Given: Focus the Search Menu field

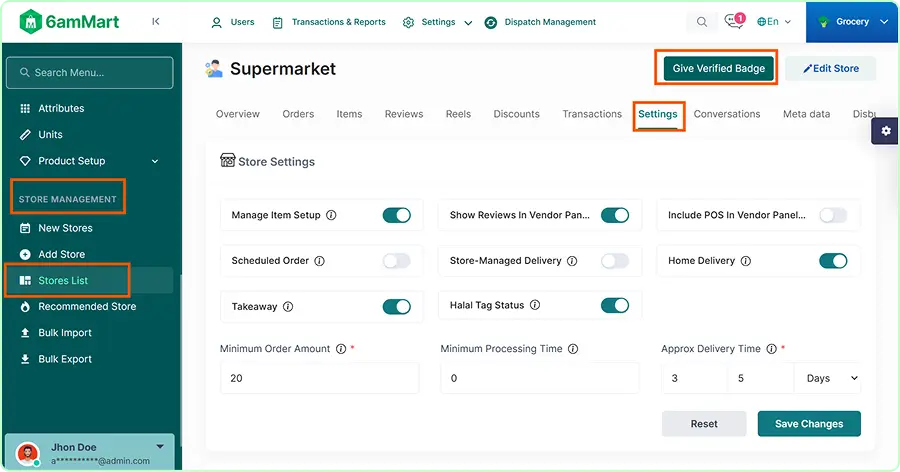Looking at the screenshot, I should tap(90, 73).
